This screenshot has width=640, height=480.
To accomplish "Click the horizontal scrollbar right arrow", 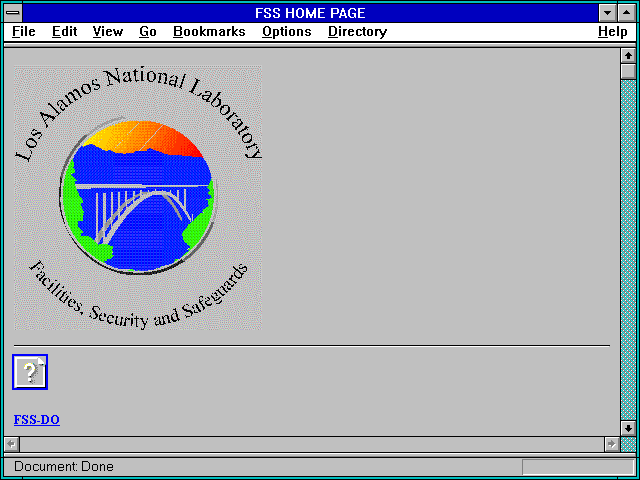I will point(612,444).
